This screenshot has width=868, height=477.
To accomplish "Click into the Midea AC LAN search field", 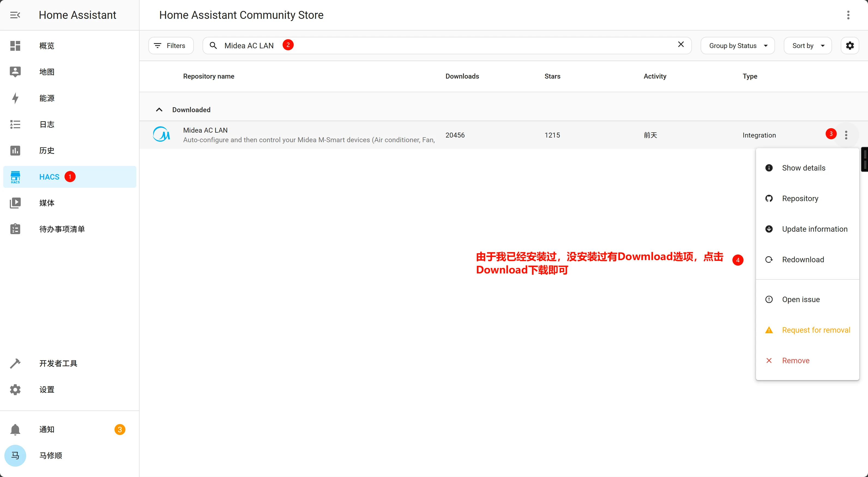I will [447, 46].
